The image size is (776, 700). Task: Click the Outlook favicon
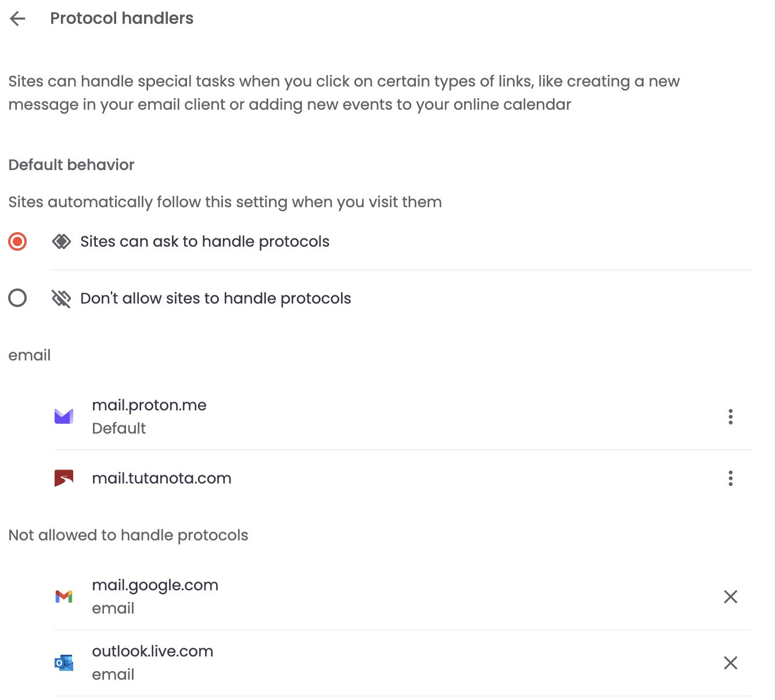64,663
